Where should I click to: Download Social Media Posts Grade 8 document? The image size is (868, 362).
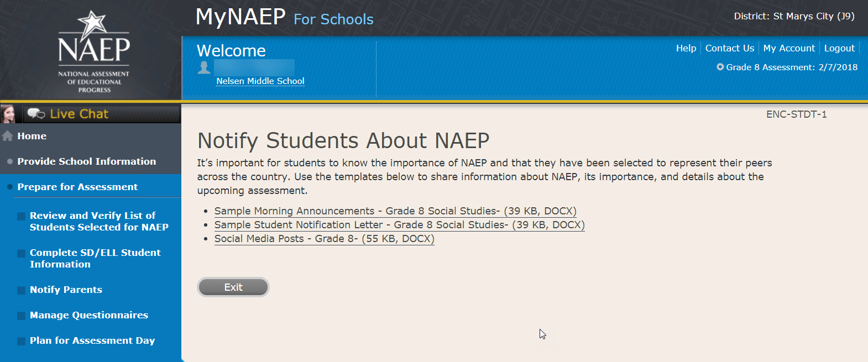point(325,239)
